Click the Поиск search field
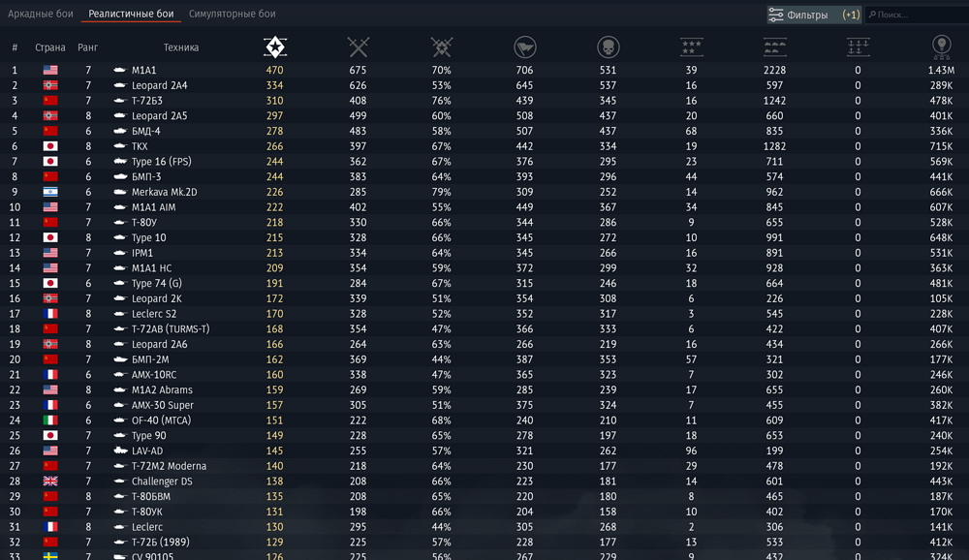969x560 pixels. click(915, 15)
